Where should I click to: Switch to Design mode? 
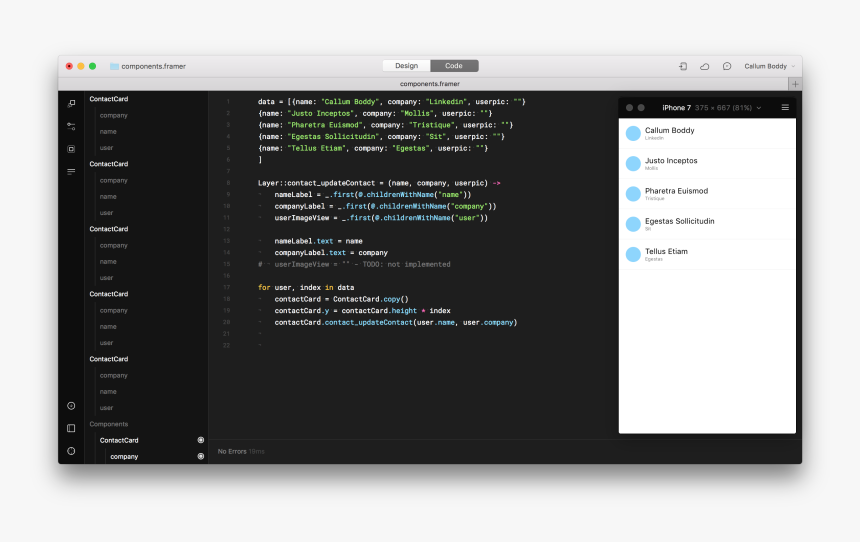coord(406,66)
